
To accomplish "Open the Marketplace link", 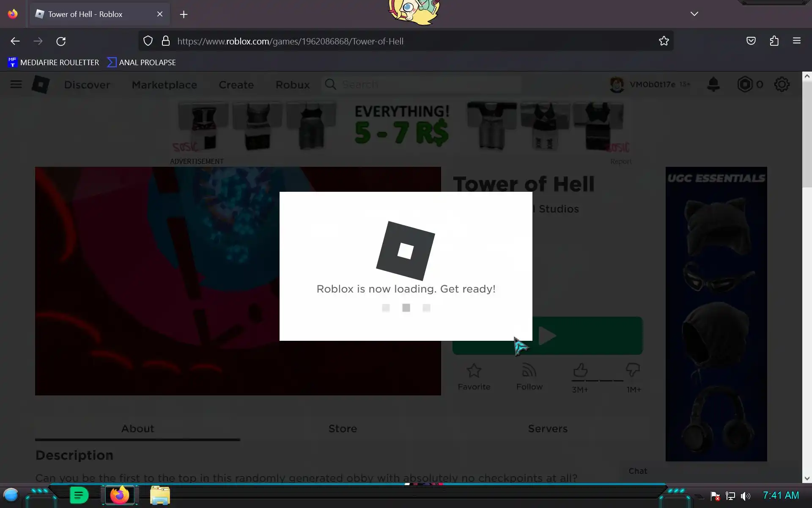I will coord(164,85).
